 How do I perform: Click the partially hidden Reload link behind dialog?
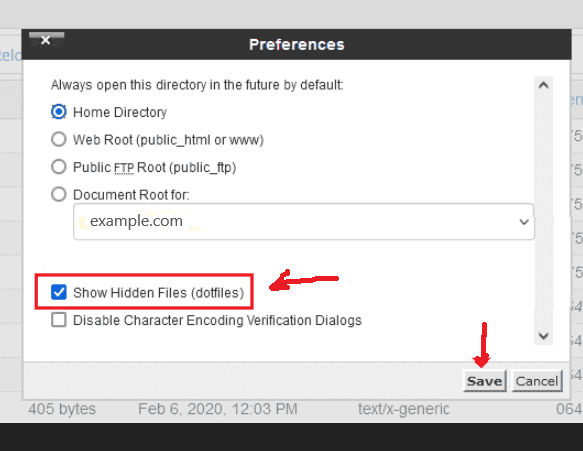10,56
